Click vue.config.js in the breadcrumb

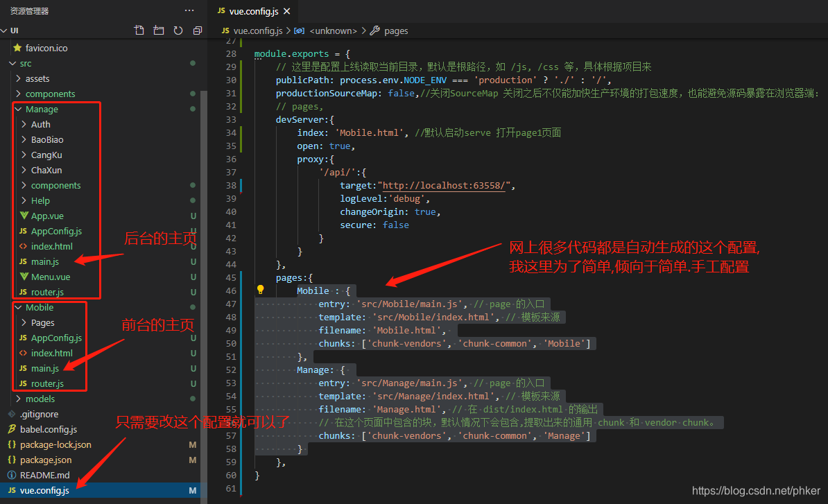(258, 31)
